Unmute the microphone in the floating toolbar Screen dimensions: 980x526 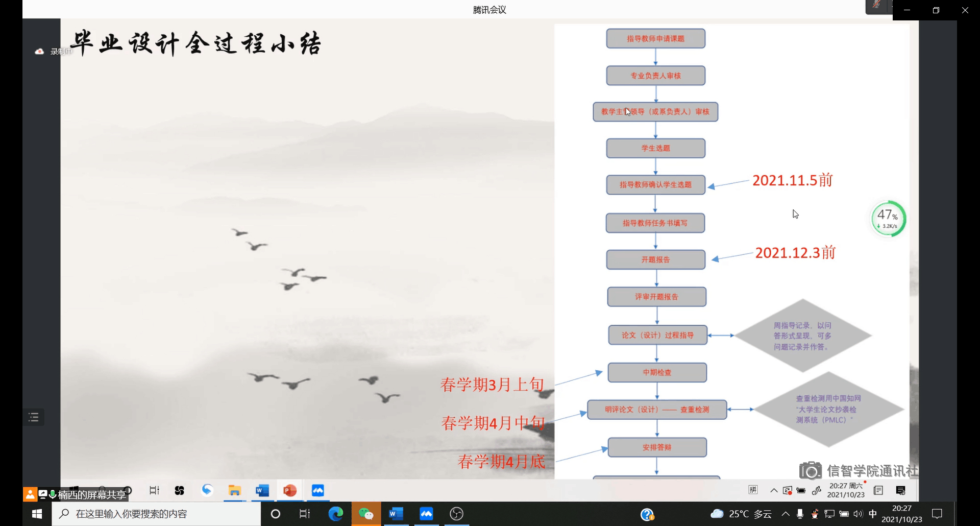[876, 6]
